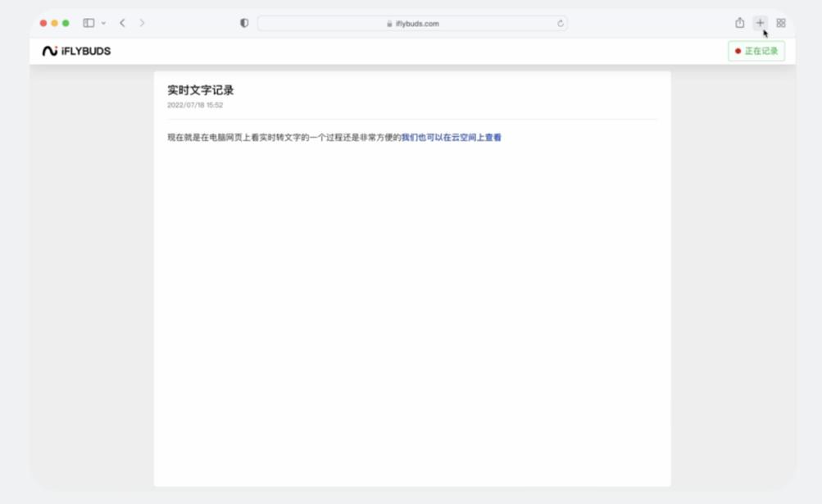Image resolution: width=822 pixels, height=504 pixels.
Task: Open a new tab with the plus icon
Action: [x=761, y=23]
